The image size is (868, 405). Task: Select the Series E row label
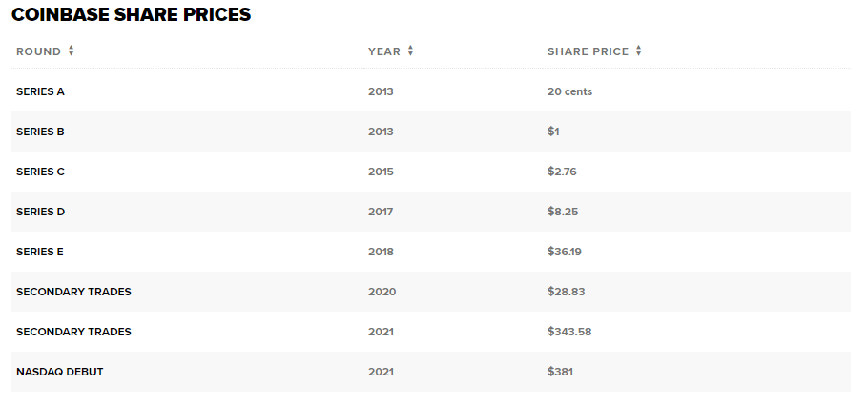coord(40,252)
